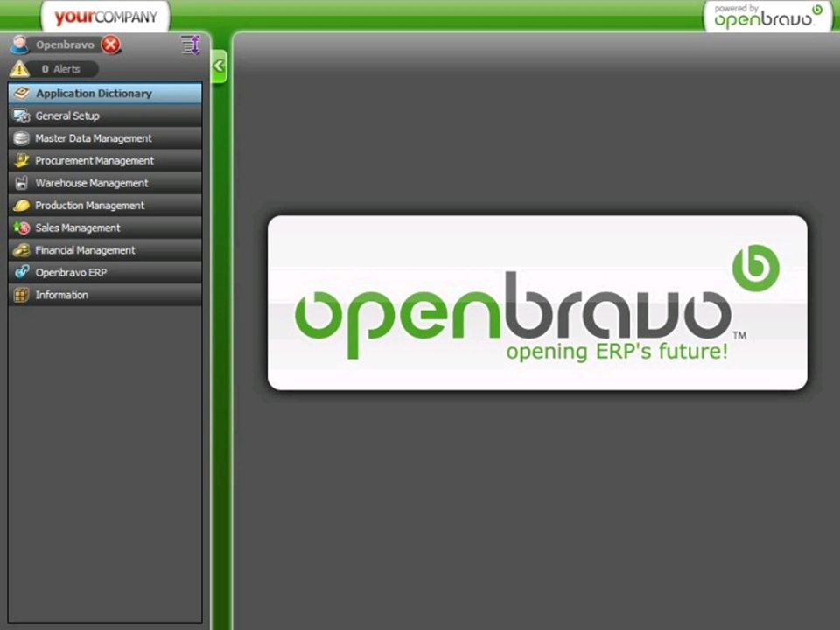Open Application Dictionary menu

point(105,94)
